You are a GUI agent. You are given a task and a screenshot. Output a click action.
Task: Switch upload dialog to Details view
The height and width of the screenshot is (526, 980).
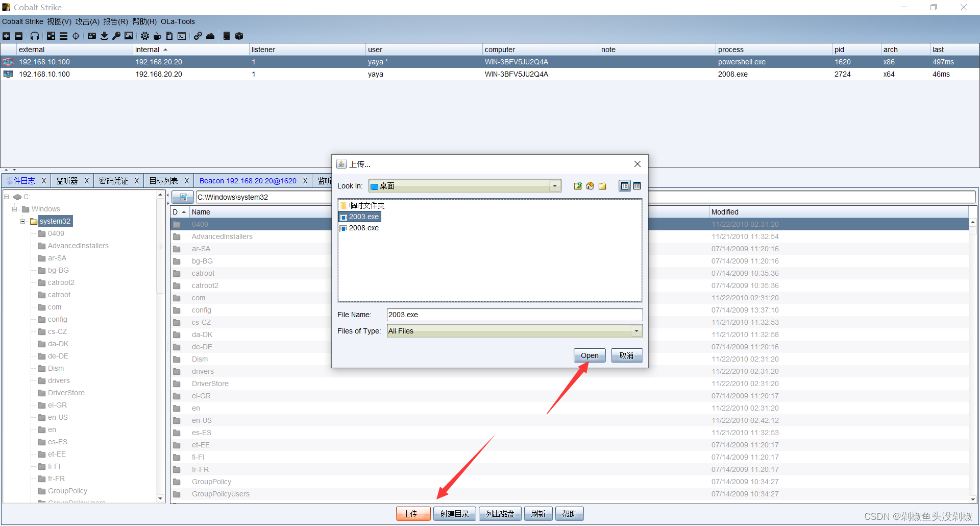pos(637,186)
